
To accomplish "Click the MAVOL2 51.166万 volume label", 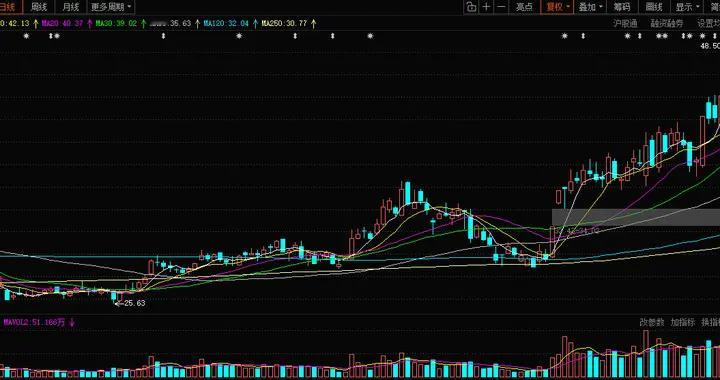I will [x=34, y=323].
